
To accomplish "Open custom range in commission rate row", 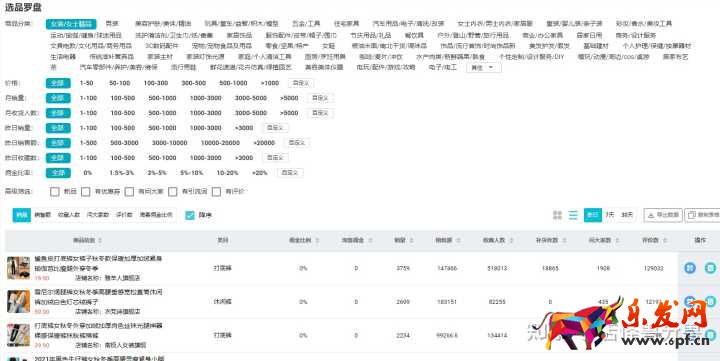I will 290,173.
